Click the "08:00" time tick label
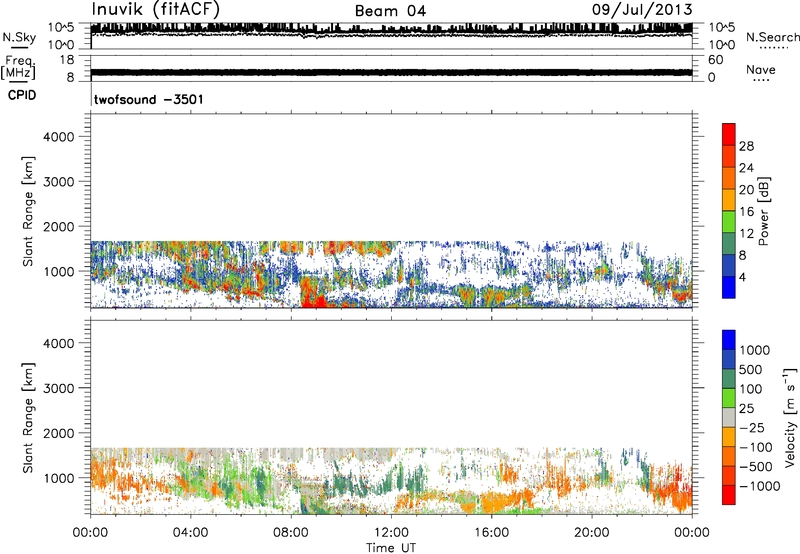Screen dimensions: 800x554 [291, 533]
